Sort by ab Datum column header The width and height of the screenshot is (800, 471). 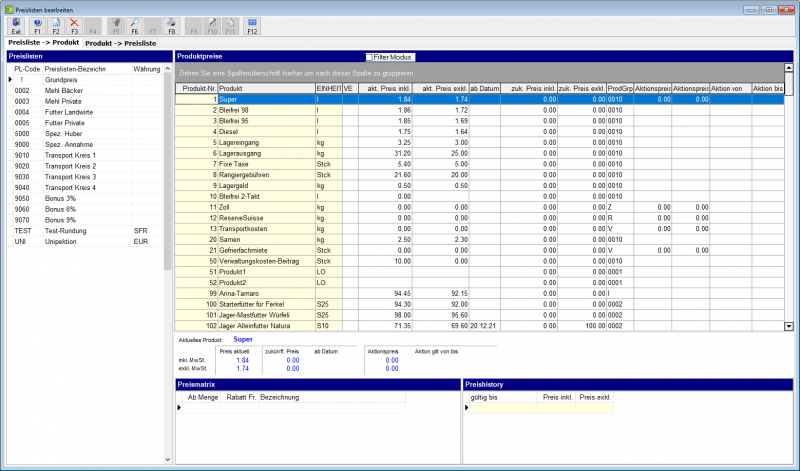point(485,88)
